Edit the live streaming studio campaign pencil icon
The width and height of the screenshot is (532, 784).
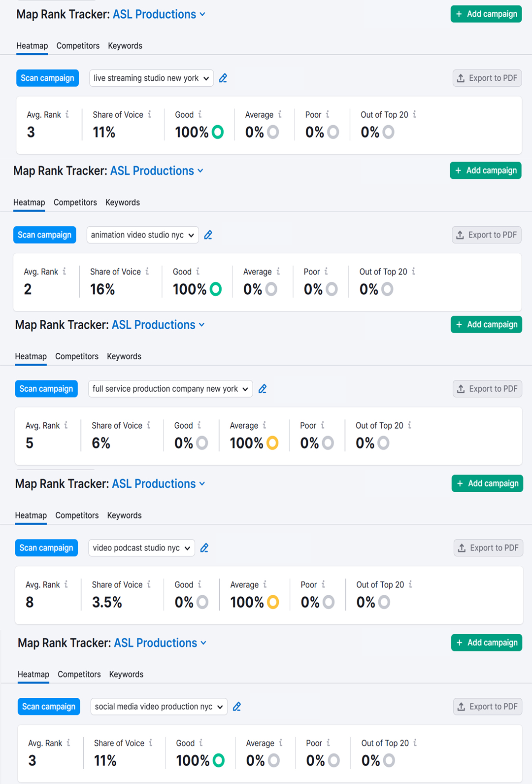223,78
